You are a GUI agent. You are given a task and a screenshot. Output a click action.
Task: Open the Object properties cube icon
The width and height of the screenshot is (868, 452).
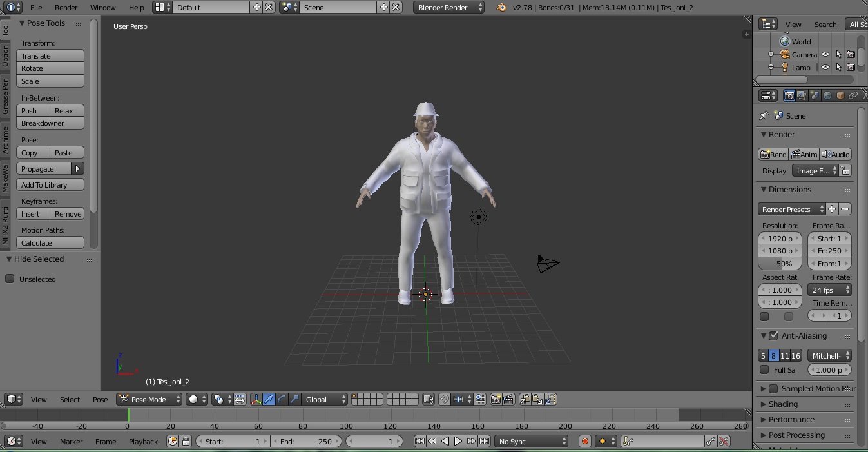[840, 95]
